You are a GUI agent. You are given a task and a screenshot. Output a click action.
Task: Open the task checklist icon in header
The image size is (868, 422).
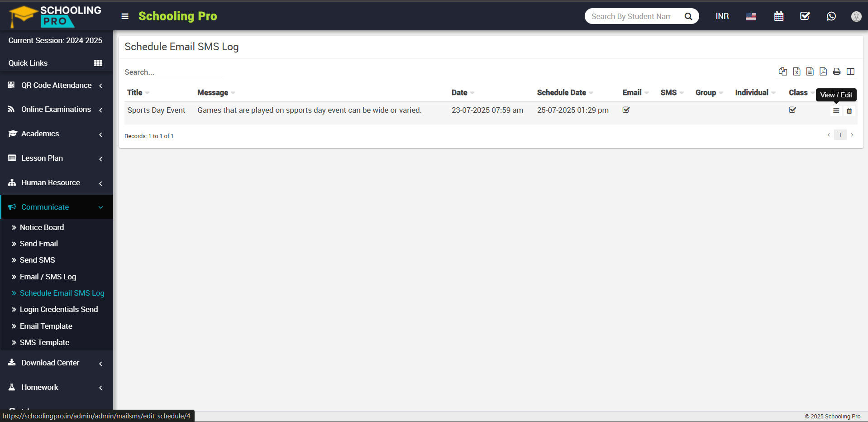click(x=805, y=16)
